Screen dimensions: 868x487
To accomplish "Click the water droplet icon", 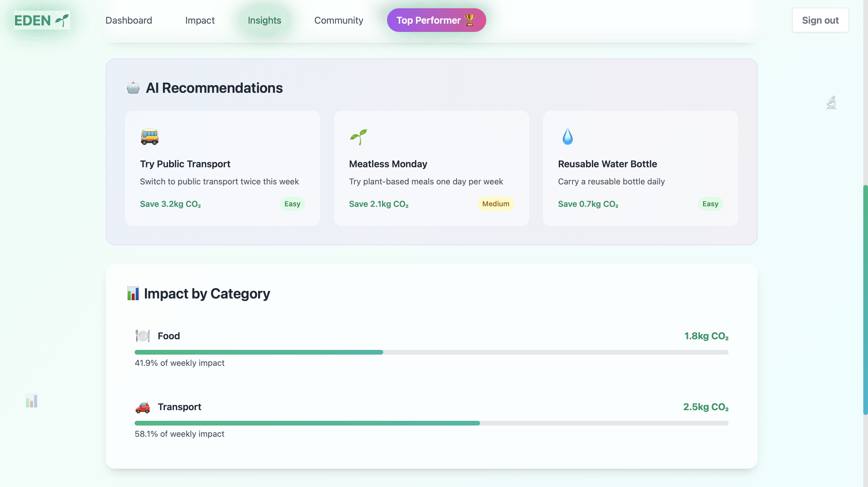I will click(x=567, y=137).
